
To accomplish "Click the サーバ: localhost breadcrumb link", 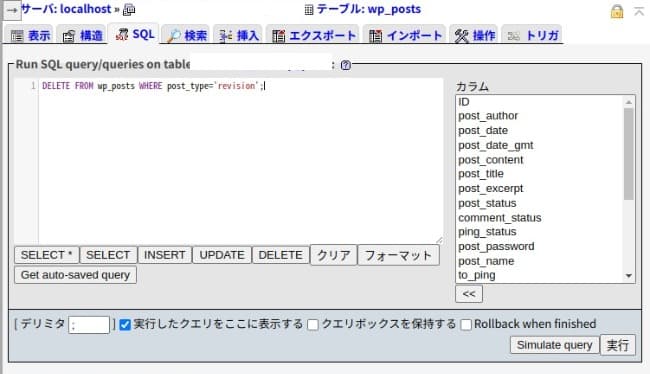I will click(66, 9).
